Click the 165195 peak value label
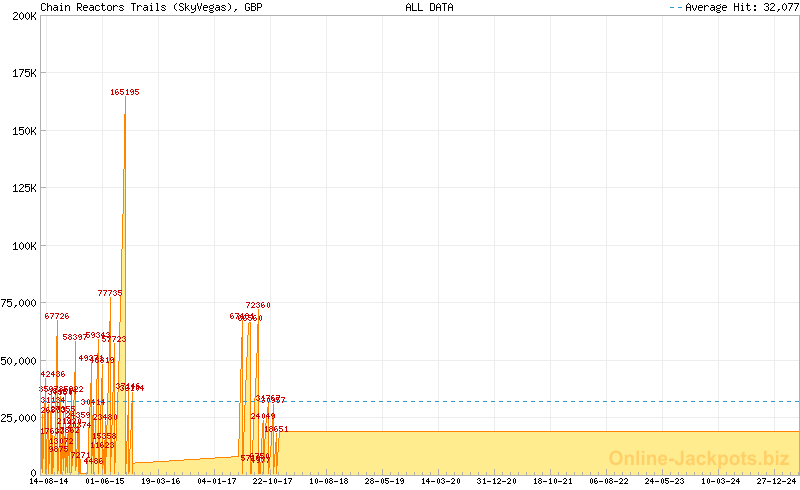The image size is (800, 490). (125, 92)
